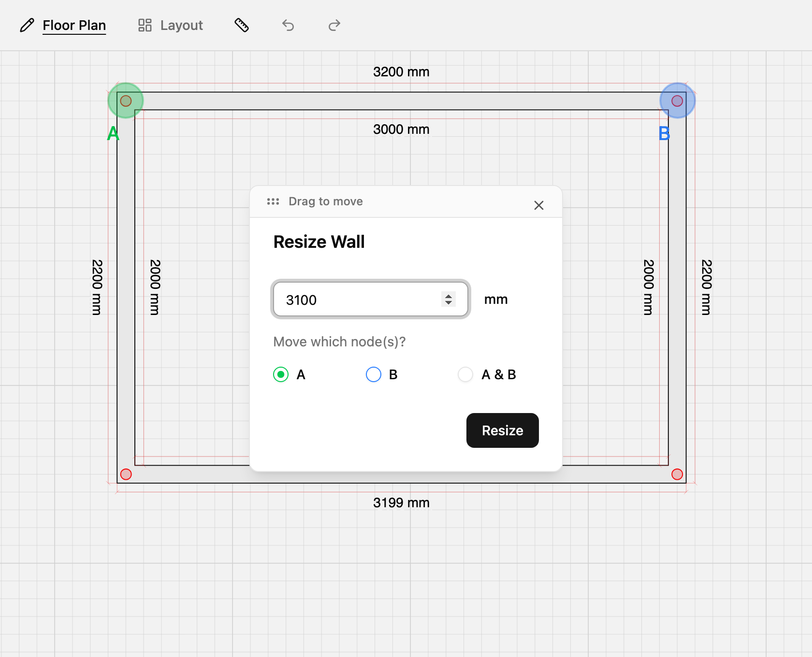The height and width of the screenshot is (657, 812).
Task: Click the 3200 mm top dimension label
Action: (x=401, y=72)
